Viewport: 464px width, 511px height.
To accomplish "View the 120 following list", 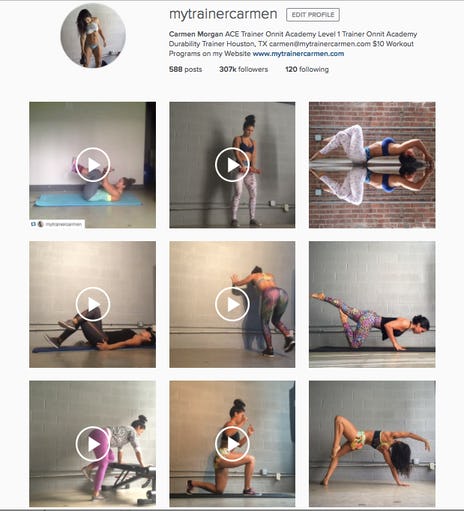I will pos(307,69).
